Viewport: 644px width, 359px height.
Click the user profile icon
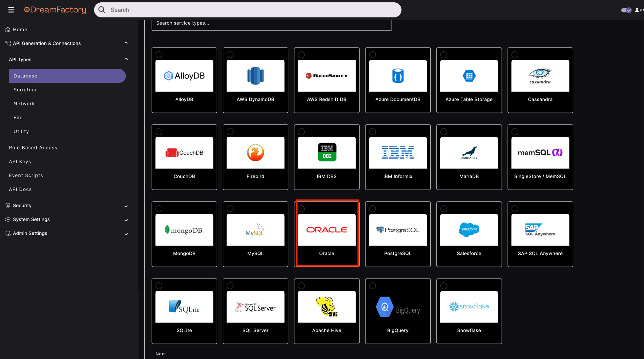(x=637, y=10)
